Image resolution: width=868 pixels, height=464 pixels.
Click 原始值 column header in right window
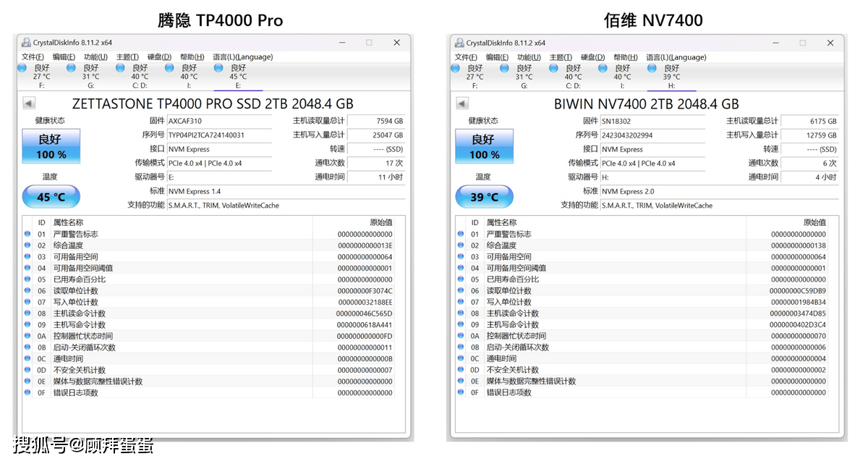(x=814, y=222)
